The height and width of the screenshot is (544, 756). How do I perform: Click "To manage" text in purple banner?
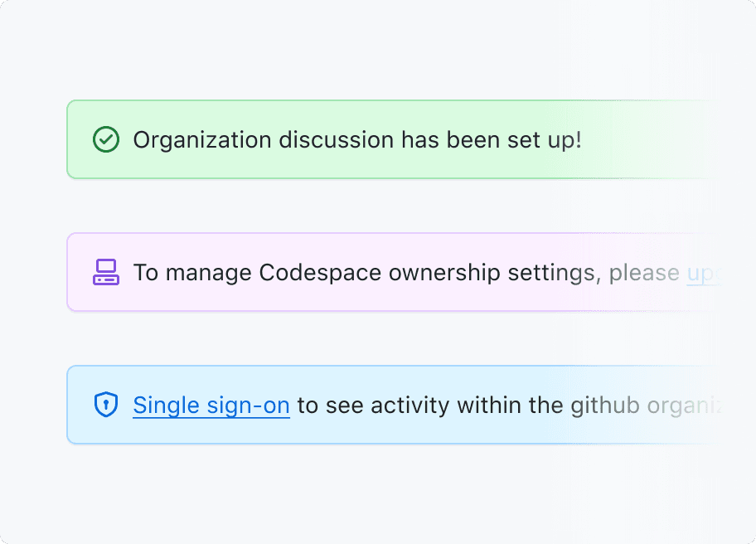tap(192, 273)
